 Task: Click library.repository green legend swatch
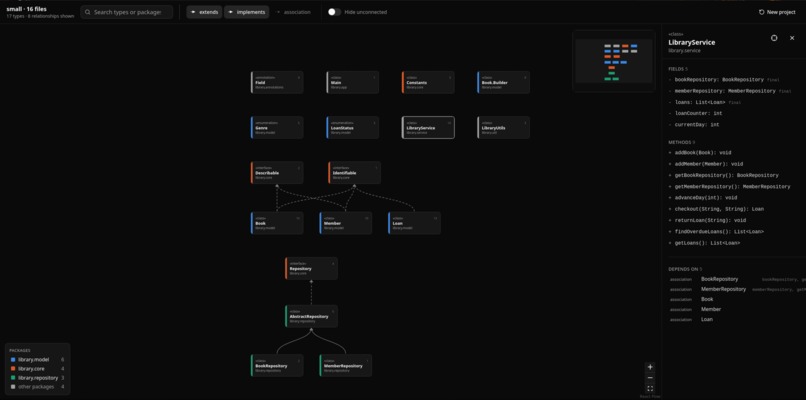click(x=13, y=378)
